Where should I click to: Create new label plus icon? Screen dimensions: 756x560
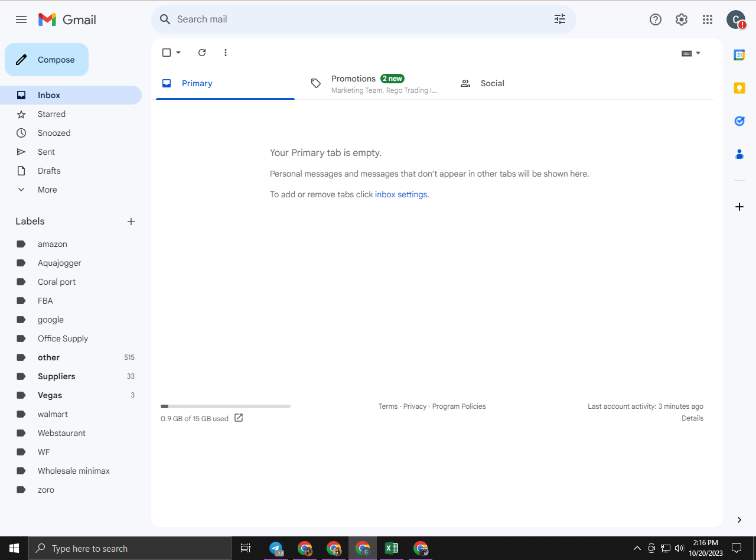(131, 222)
